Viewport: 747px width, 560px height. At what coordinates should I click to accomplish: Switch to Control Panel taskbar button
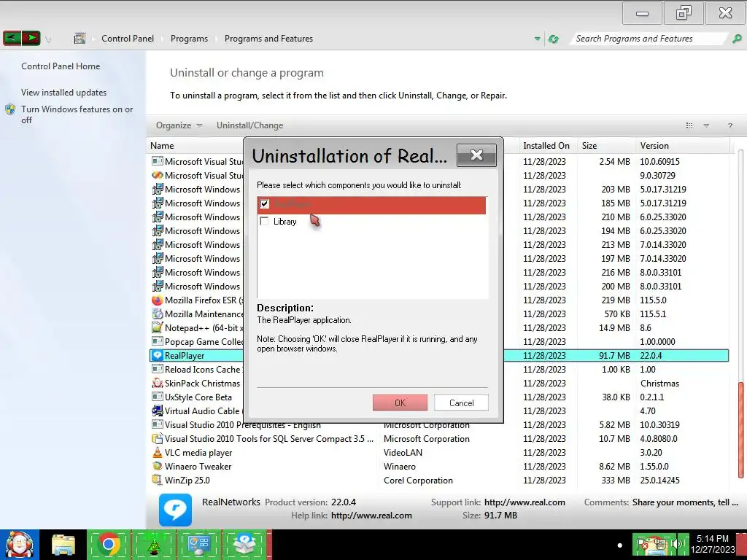point(198,545)
